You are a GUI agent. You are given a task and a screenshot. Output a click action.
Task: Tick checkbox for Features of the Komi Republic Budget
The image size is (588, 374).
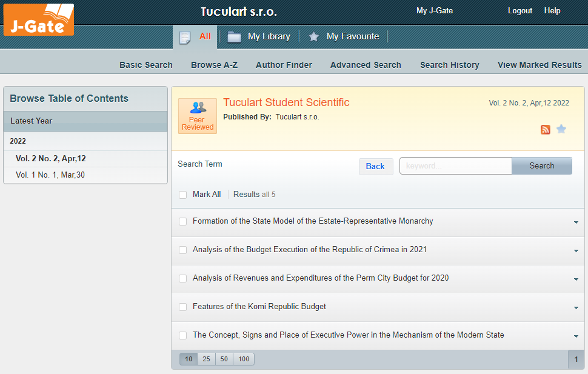182,307
